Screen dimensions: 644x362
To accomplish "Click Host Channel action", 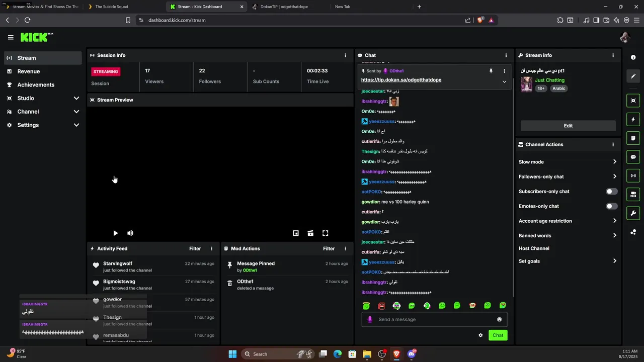I will pos(534,248).
